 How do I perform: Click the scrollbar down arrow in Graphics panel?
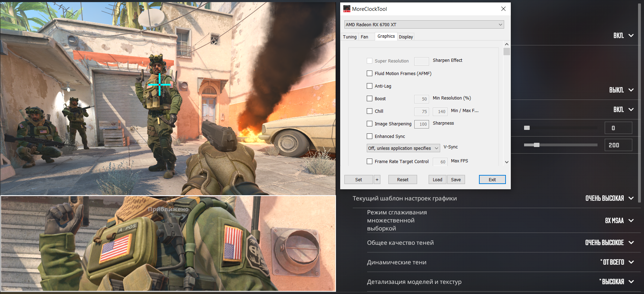(507, 162)
